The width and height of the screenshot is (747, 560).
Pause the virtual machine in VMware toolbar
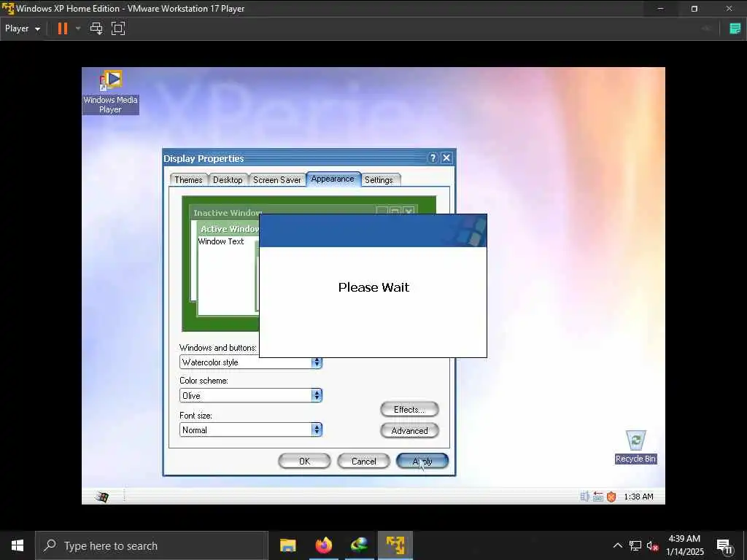pos(63,28)
